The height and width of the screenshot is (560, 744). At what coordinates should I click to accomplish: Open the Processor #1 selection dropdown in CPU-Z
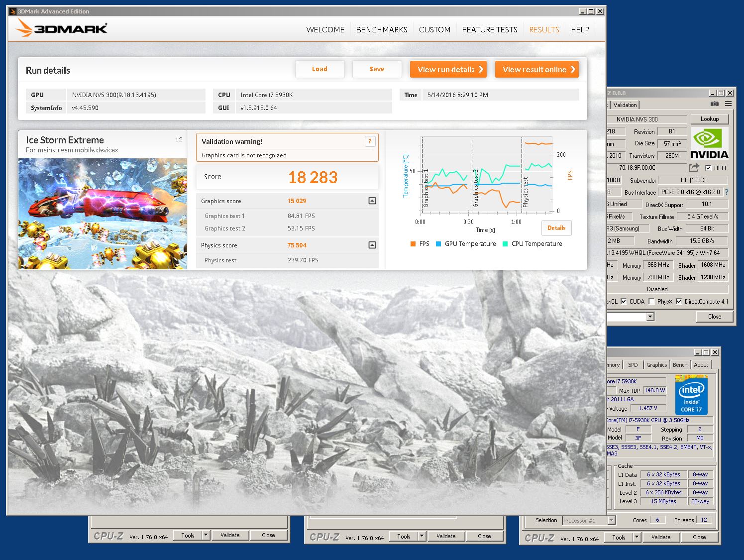(612, 520)
